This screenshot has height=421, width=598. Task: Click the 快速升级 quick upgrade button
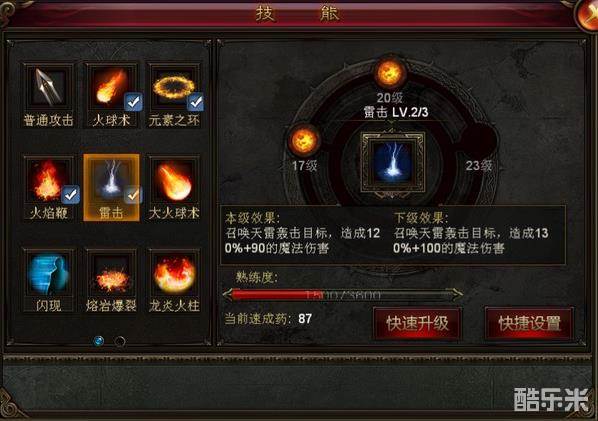pos(418,323)
